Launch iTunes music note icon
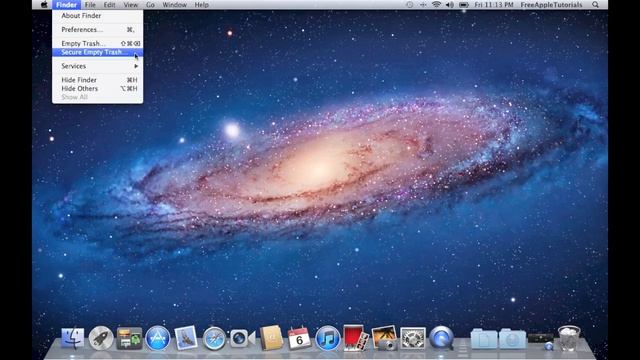 coord(327,338)
